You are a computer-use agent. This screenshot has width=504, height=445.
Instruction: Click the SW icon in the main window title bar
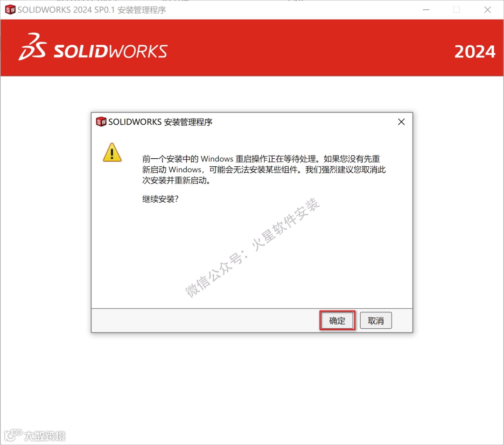[x=10, y=10]
